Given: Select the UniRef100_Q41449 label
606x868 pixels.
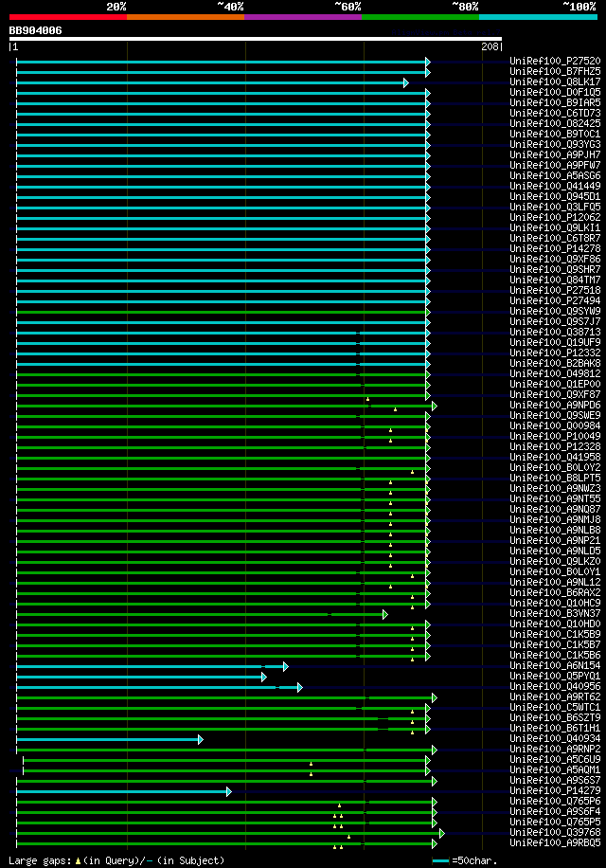Looking at the screenshot, I should (555, 186).
